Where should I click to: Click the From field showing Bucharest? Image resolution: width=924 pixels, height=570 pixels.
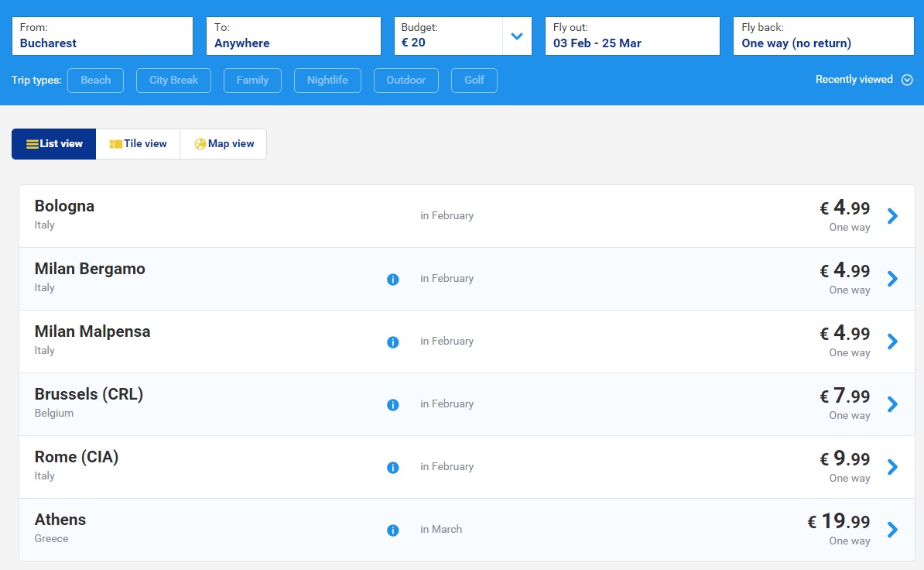(x=102, y=36)
